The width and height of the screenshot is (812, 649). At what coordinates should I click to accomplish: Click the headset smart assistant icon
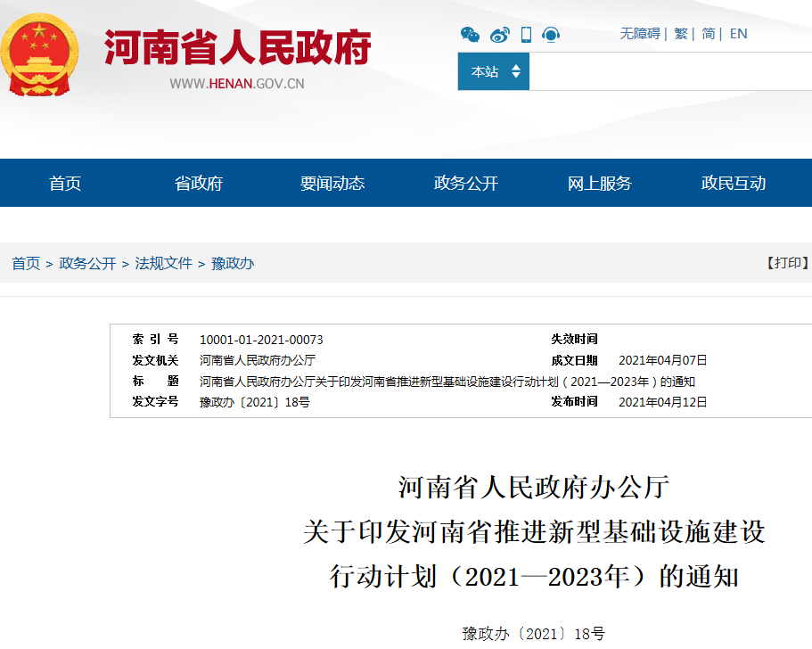(551, 35)
